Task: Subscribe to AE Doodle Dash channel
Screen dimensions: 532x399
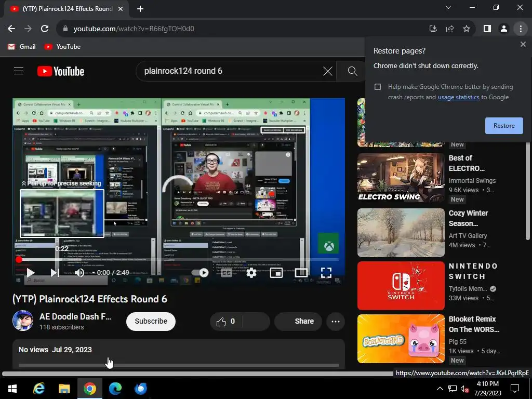Action: point(151,321)
